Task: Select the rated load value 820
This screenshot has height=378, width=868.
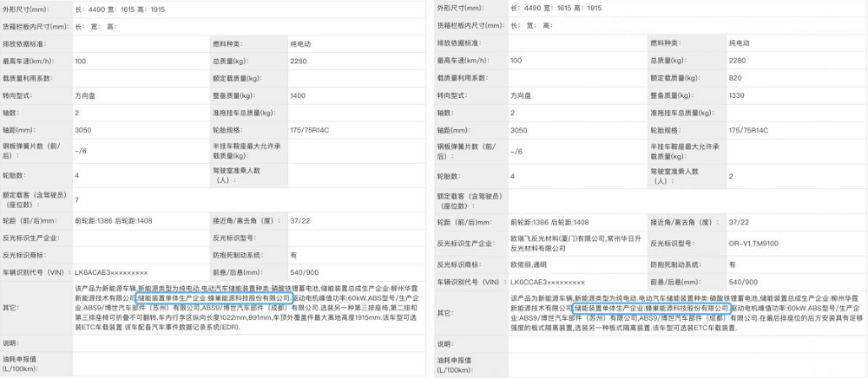Action: 736,77
